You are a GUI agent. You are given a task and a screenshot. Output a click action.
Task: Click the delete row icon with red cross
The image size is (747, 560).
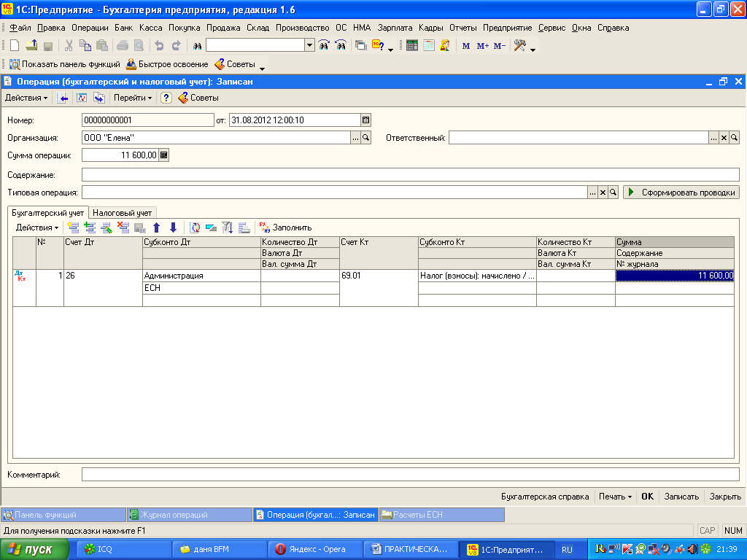coord(123,227)
